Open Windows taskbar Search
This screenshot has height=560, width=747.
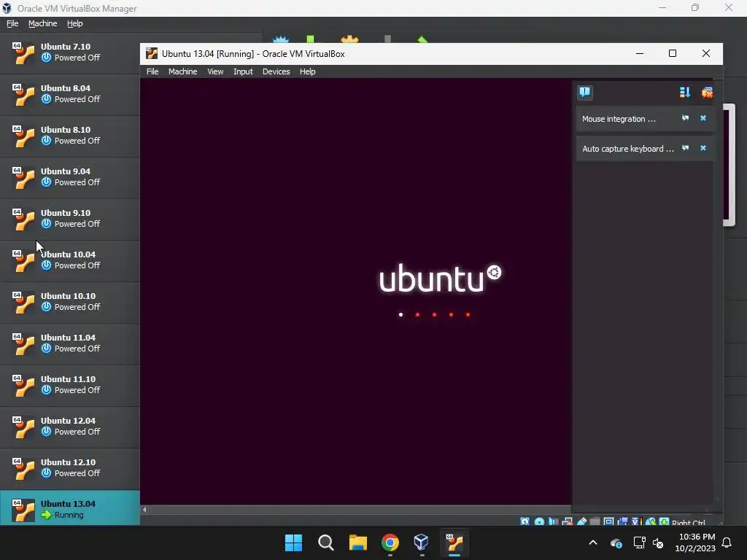click(x=326, y=542)
